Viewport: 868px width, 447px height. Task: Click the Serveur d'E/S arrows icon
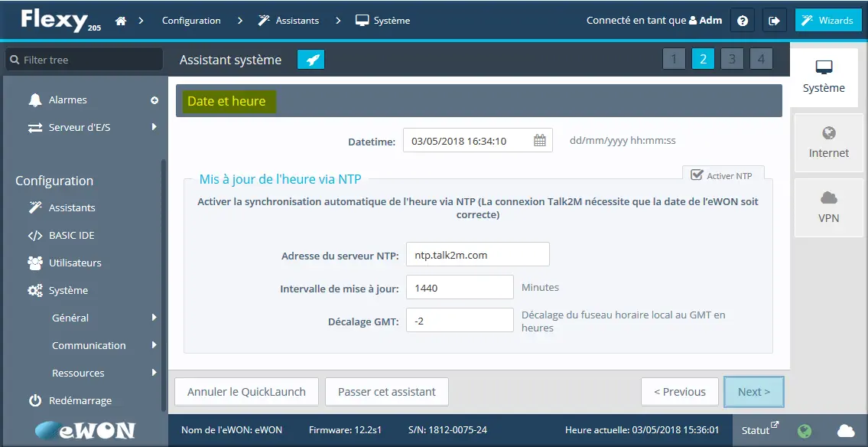(35, 127)
